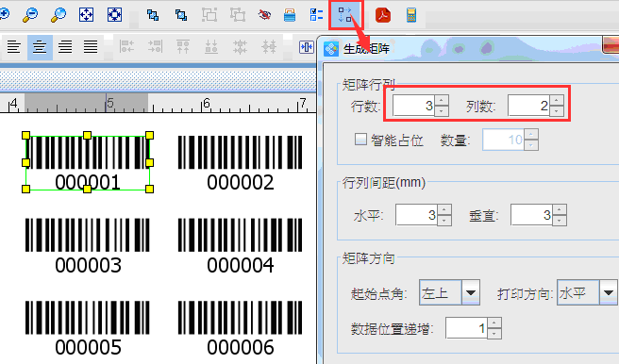Image resolution: width=619 pixels, height=364 pixels.
Task: Open the 起始点角 dropdown
Action: coord(471,292)
